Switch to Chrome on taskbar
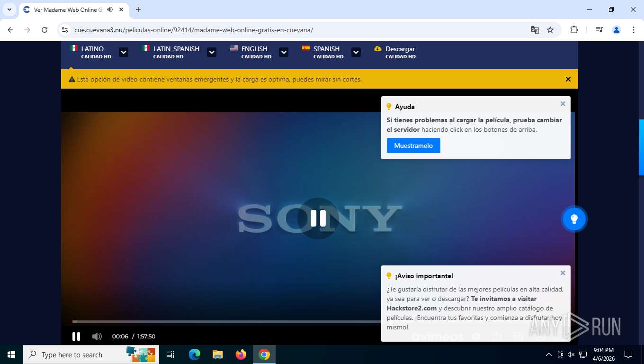Viewport: 644px width, 364px height. click(264, 355)
